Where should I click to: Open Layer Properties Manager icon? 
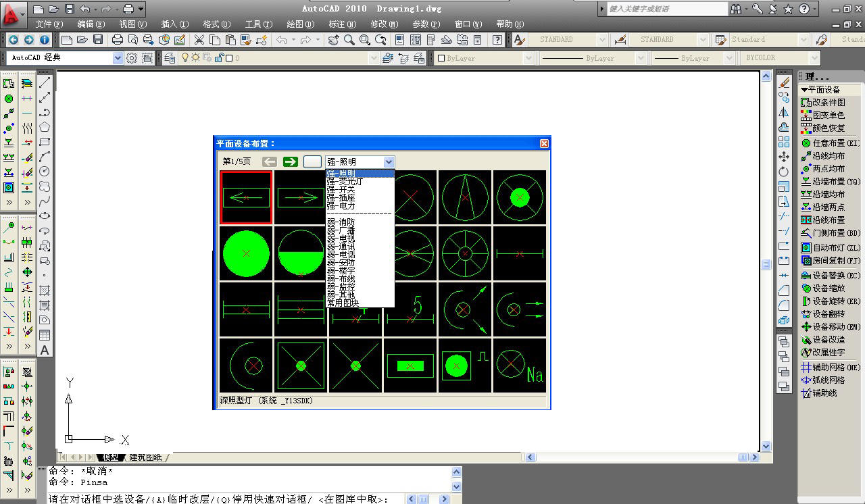click(x=169, y=58)
